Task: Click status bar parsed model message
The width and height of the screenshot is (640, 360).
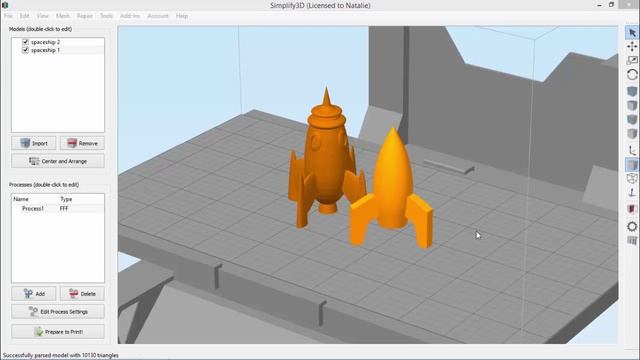Action: (60, 356)
